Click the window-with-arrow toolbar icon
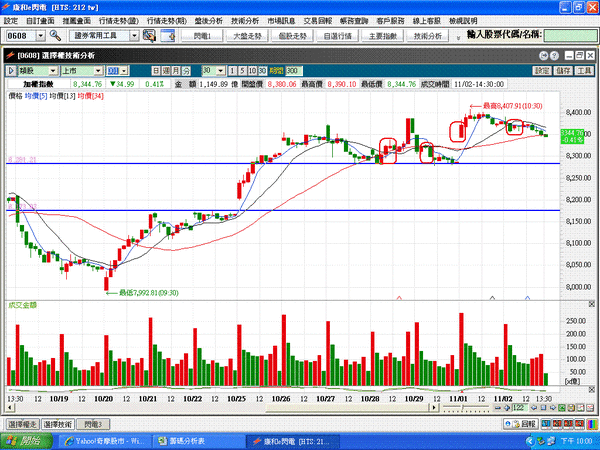600x450 pixels. (x=168, y=36)
